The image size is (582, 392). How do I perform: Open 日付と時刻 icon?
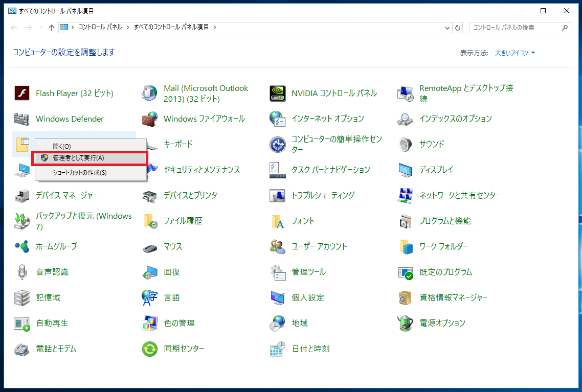tap(278, 349)
